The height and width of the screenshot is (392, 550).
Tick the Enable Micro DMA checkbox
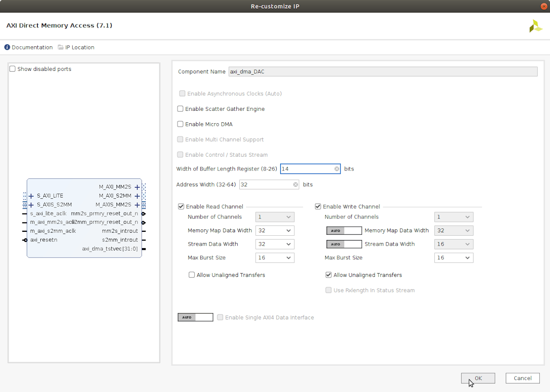pos(180,124)
